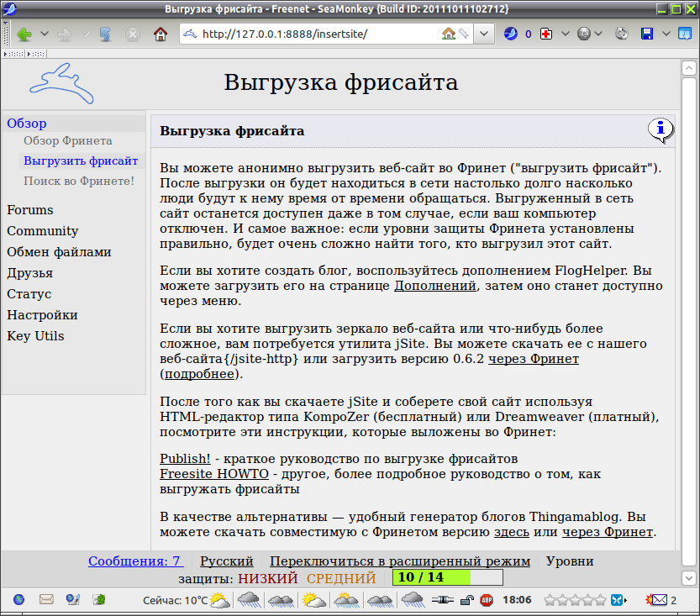Select Обзор Фринета submenu item
This screenshot has width=700, height=616.
68,141
